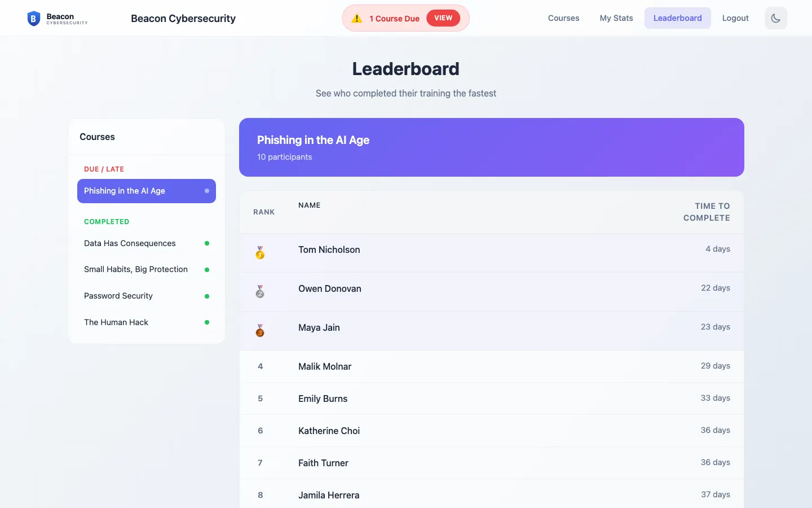Screen dimensions: 812x508
Task: Click the rank number 7
Action: 261,463
